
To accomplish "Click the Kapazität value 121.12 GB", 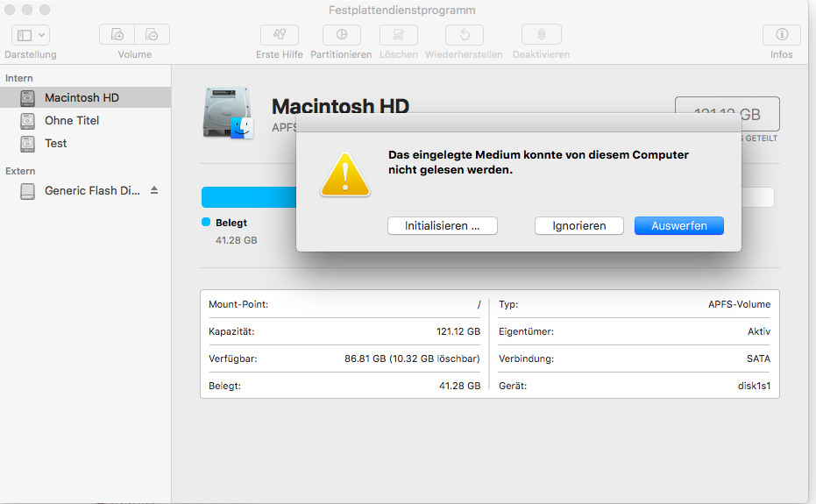I will coord(458,331).
